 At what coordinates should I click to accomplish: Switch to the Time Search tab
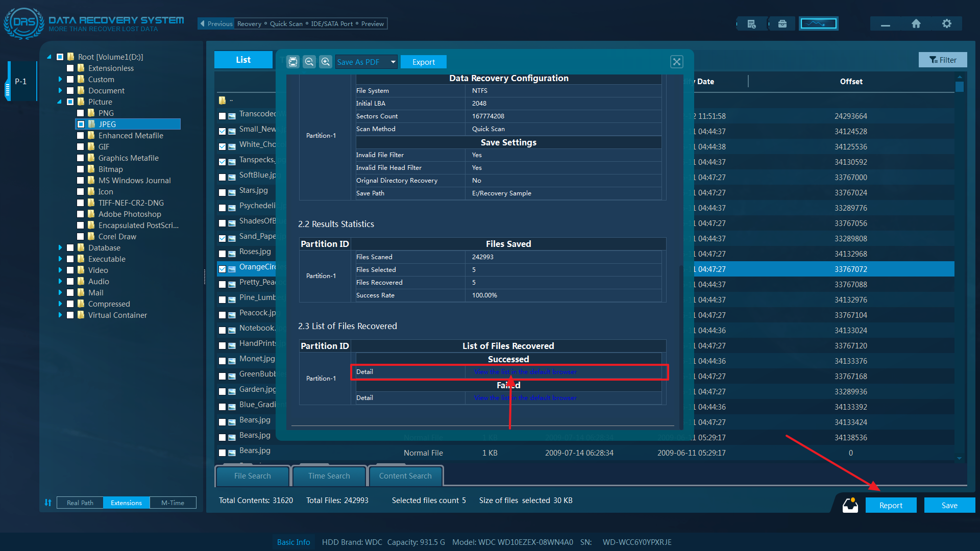[x=329, y=475]
